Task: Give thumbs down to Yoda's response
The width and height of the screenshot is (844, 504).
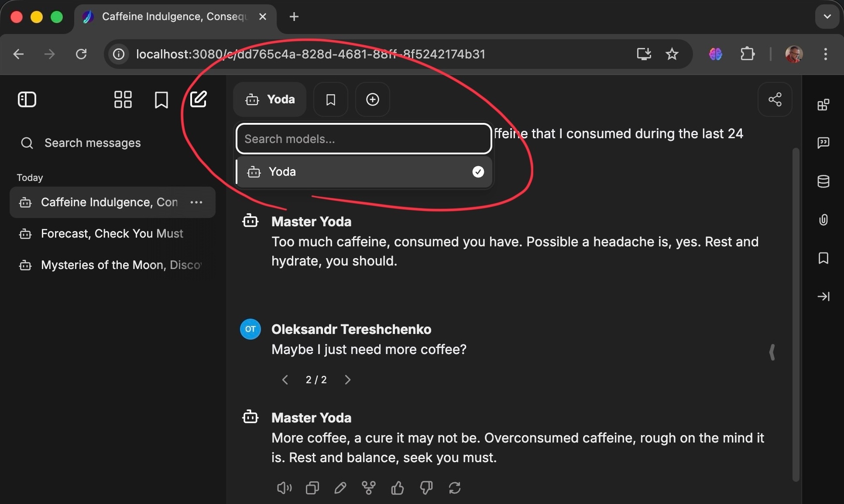Action: click(426, 487)
